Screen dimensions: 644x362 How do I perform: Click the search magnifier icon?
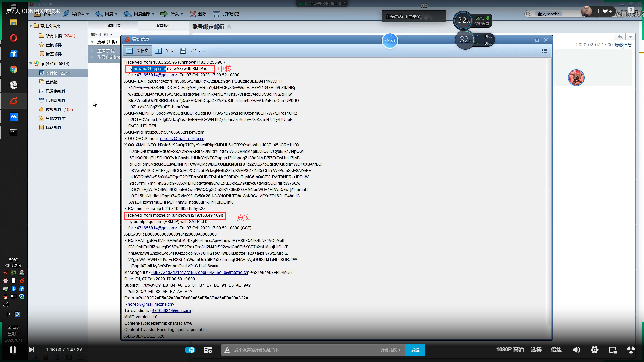528,14
